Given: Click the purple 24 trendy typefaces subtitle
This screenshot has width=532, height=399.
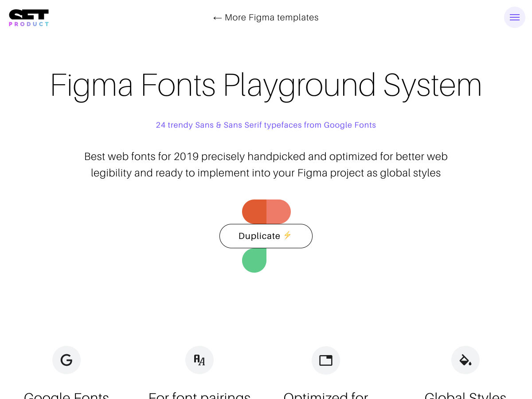Looking at the screenshot, I should (x=266, y=125).
